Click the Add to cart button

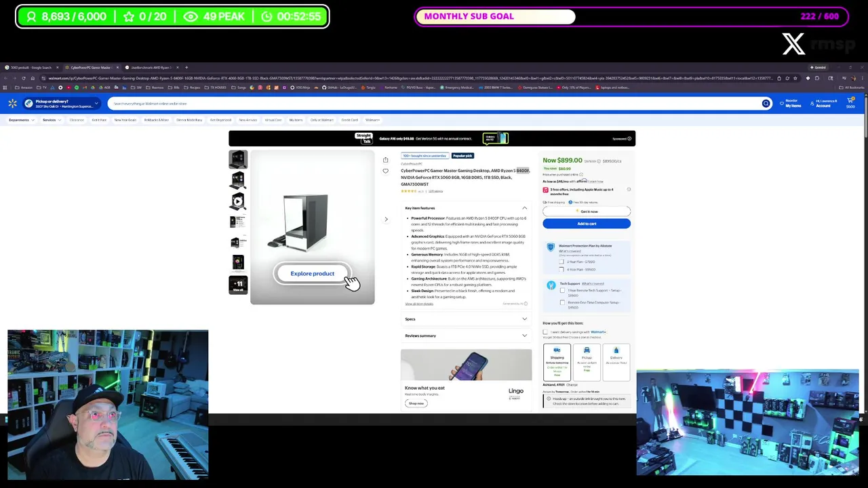[587, 224]
